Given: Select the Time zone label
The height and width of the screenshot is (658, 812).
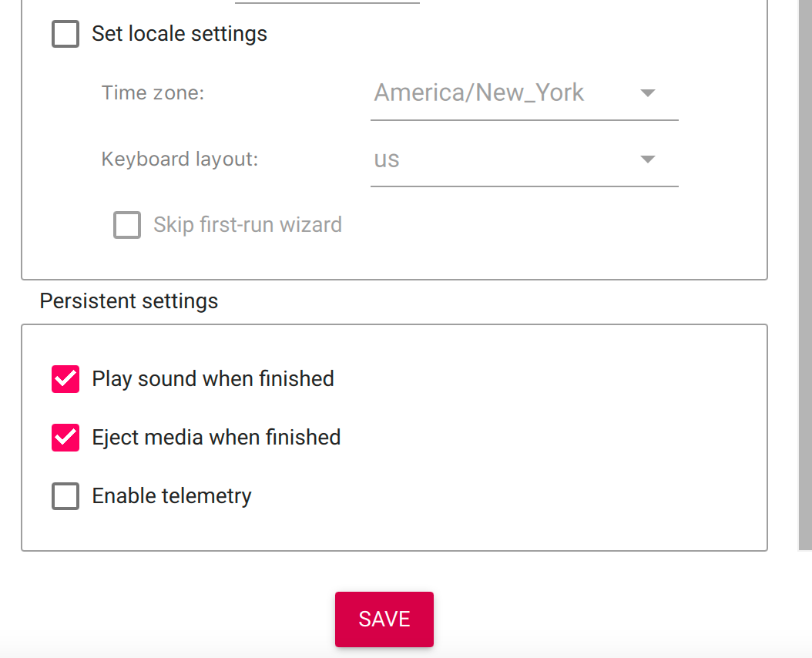Looking at the screenshot, I should tap(153, 92).
